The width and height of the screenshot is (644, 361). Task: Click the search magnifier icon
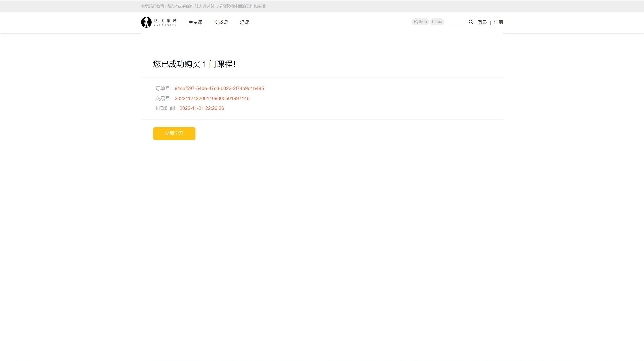471,22
